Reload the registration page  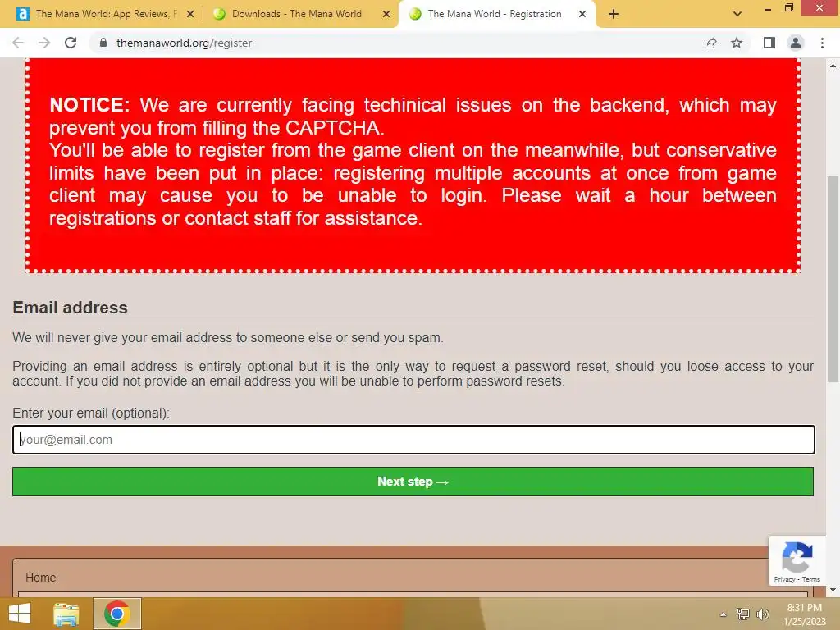click(x=71, y=43)
